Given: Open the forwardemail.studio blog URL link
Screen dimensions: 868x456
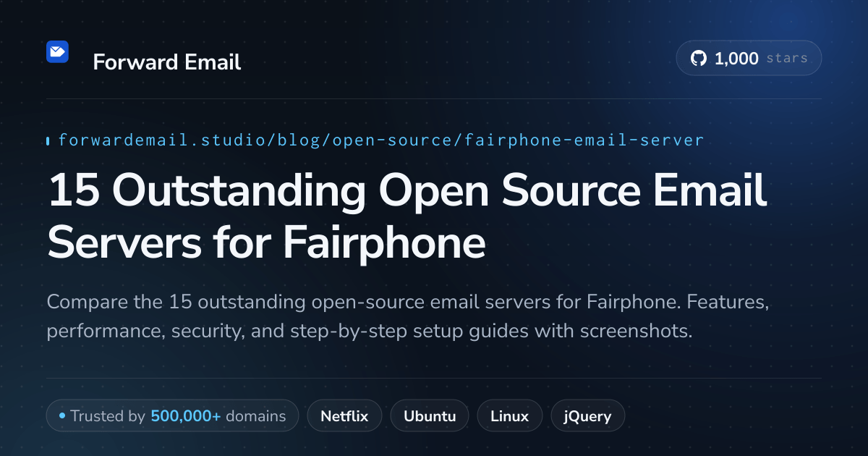Looking at the screenshot, I should [x=380, y=140].
